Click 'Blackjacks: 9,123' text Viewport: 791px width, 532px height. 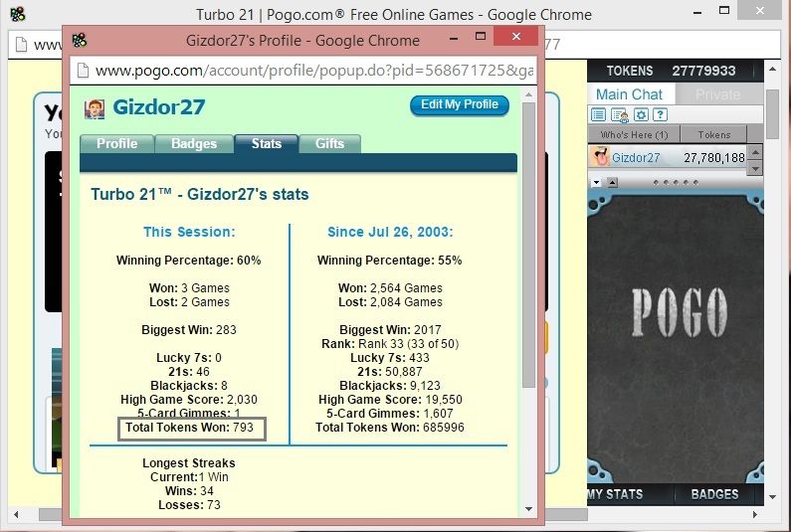pyautogui.click(x=390, y=386)
